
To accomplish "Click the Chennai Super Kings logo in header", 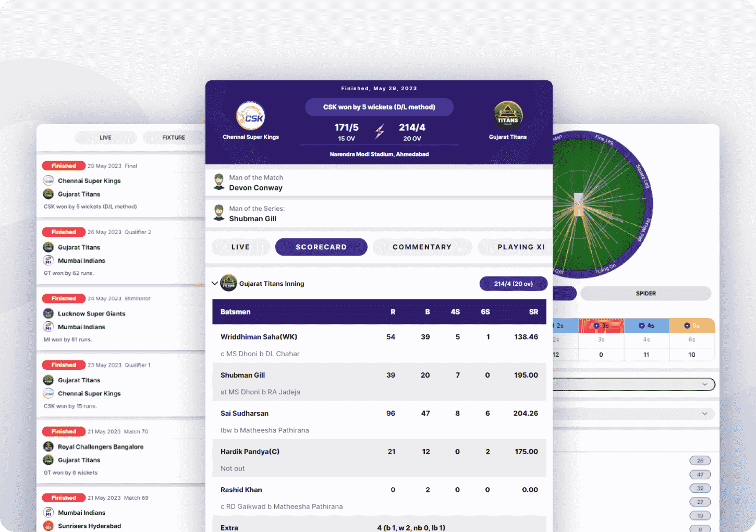I will click(251, 116).
